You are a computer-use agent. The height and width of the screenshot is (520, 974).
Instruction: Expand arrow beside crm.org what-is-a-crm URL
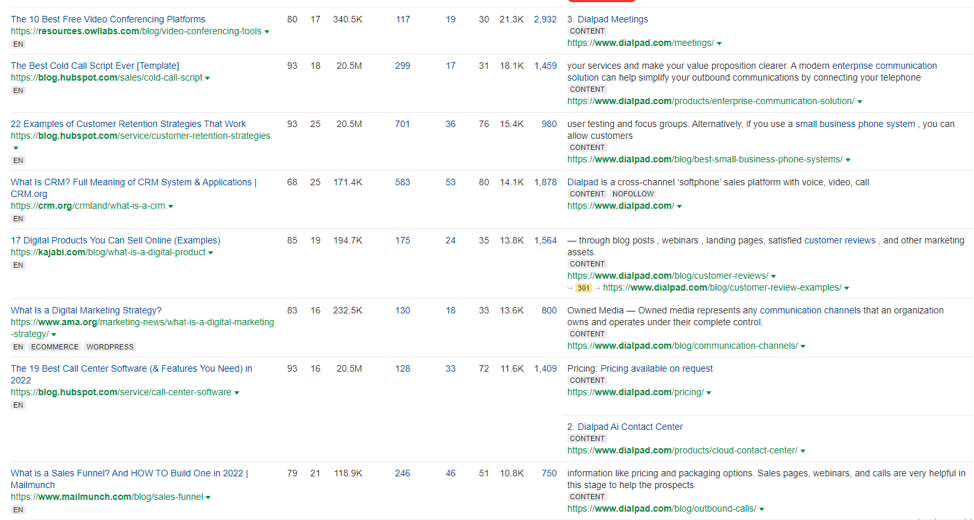point(171,206)
